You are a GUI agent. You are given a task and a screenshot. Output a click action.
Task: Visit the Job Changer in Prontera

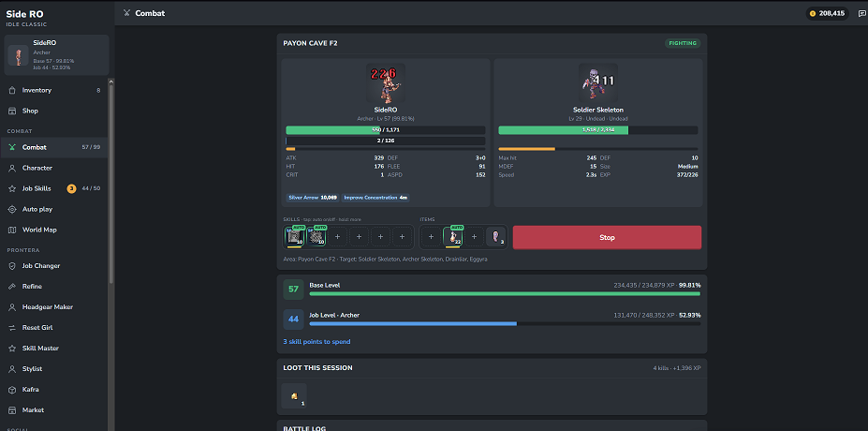(54, 266)
